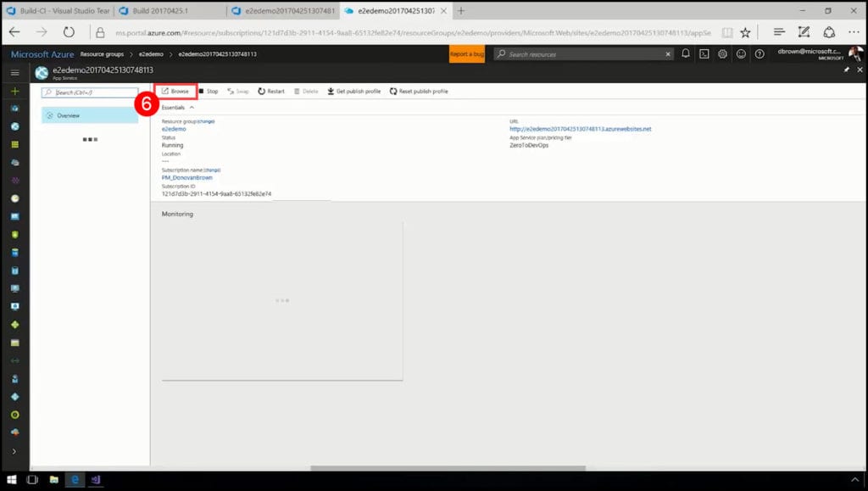Add this page to favorites
Image resolution: width=868 pixels, height=491 pixels.
[746, 33]
